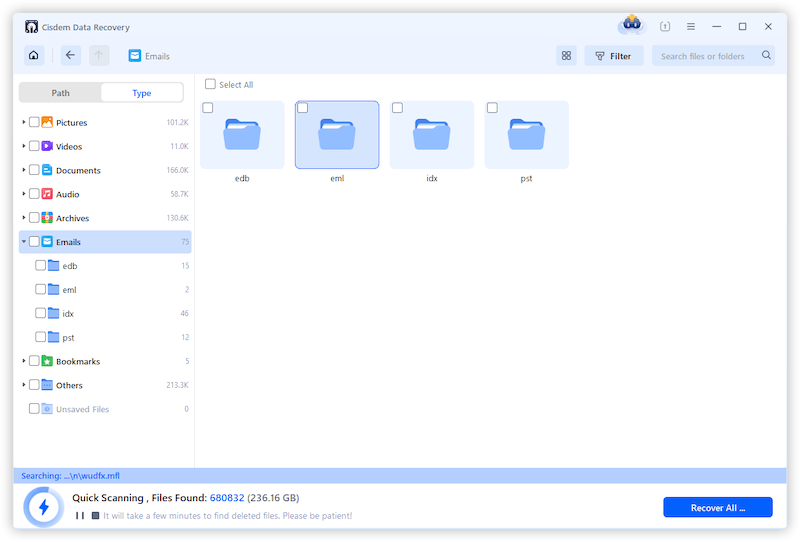Open the idx folder thumbnail
The width and height of the screenshot is (800, 542).
[432, 135]
